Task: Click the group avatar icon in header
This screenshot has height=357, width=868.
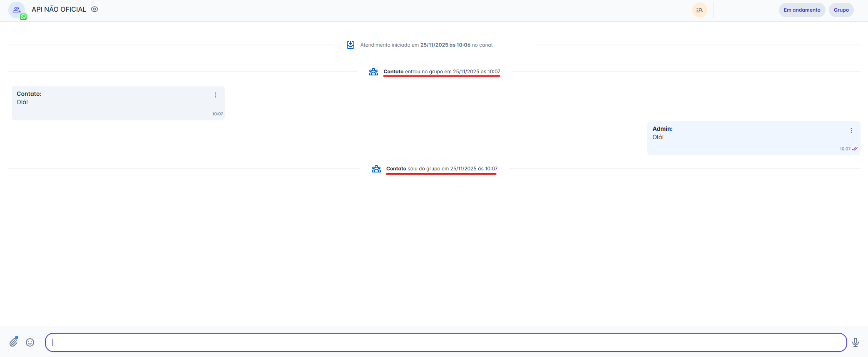Action: [16, 10]
